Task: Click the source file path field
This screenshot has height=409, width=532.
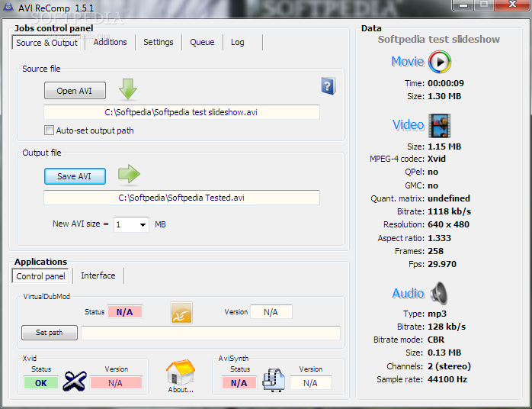Action: coord(181,112)
